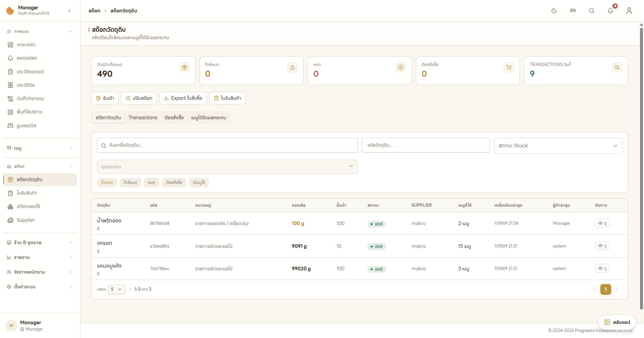Open the สถานะ Stock dropdown
This screenshot has height=338, width=644.
(558, 146)
